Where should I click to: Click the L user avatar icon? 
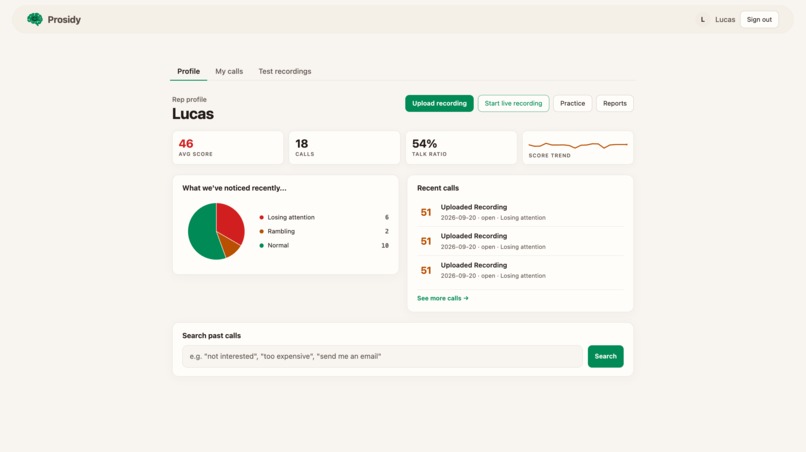pyautogui.click(x=702, y=20)
